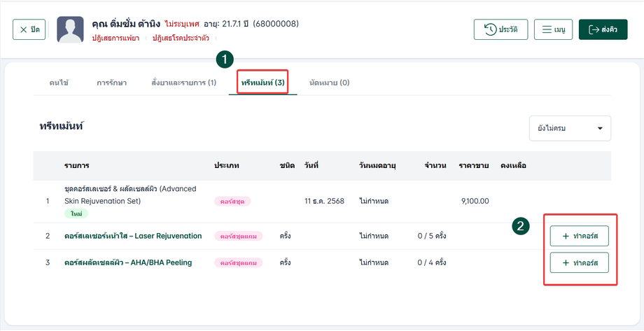Open the สั่งยาและรายการ (1) tab

pyautogui.click(x=183, y=83)
